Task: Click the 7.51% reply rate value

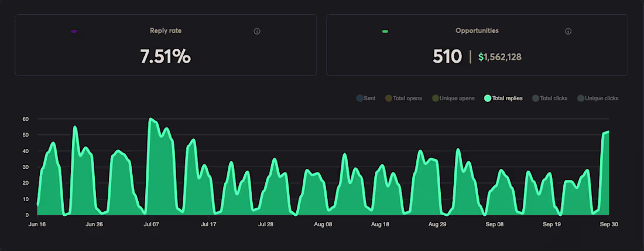Action: tap(166, 56)
